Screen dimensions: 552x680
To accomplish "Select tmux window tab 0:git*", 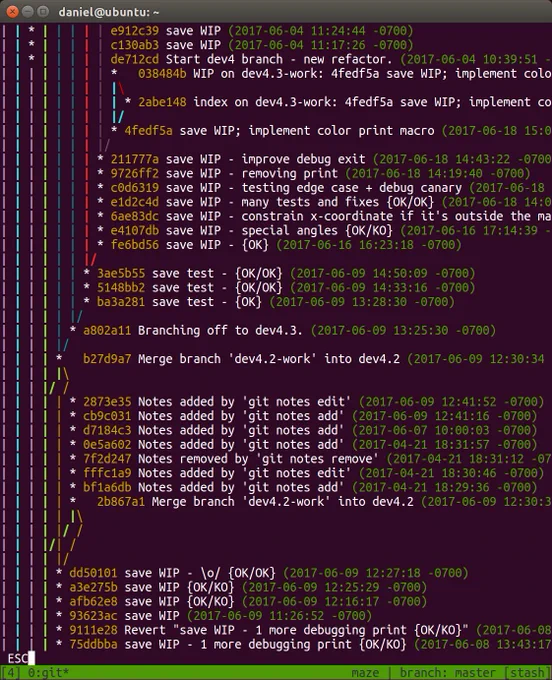I will click(49, 673).
